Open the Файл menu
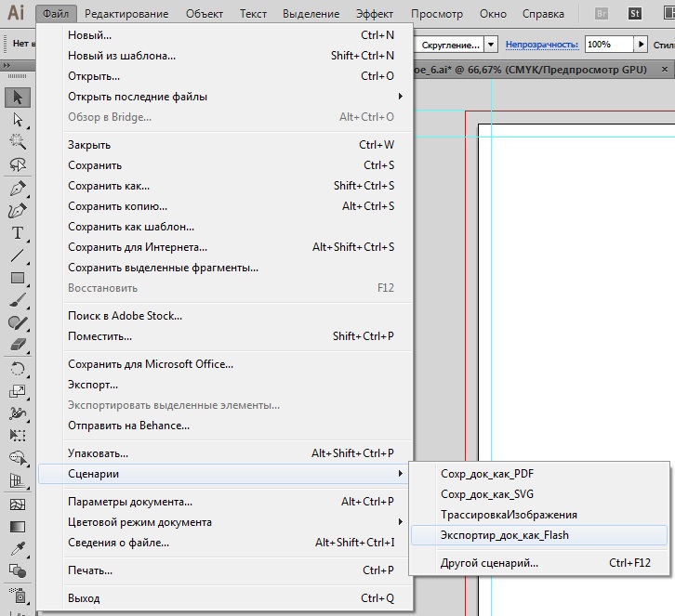The height and width of the screenshot is (616, 675). [x=56, y=14]
